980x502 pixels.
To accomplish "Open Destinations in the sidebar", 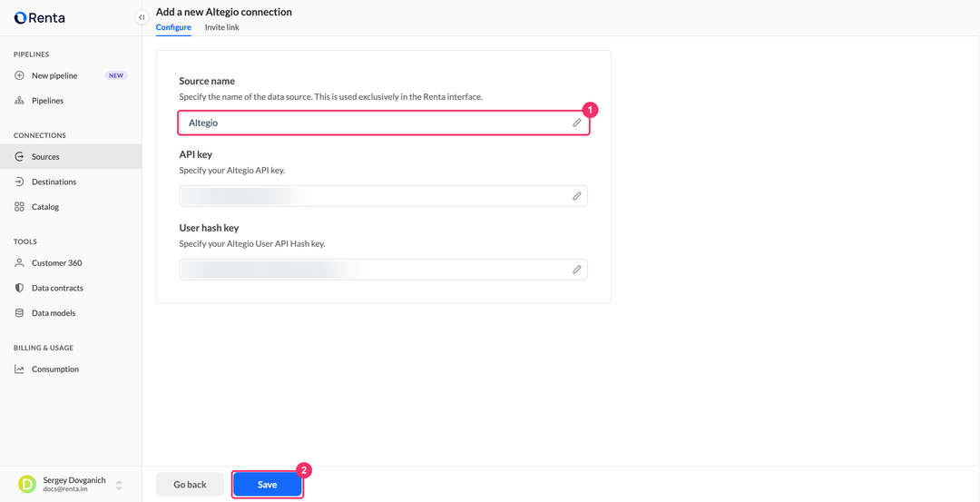I will tap(71, 182).
